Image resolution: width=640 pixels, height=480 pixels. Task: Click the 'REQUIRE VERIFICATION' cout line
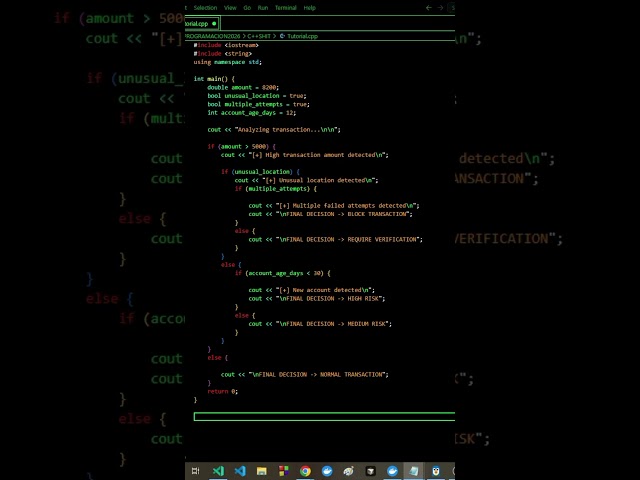point(336,240)
